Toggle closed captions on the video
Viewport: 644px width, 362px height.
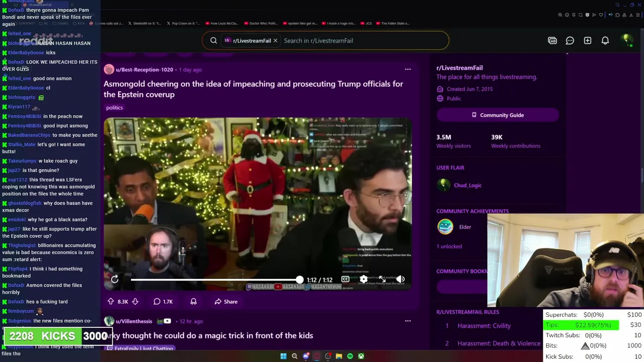pos(345,280)
